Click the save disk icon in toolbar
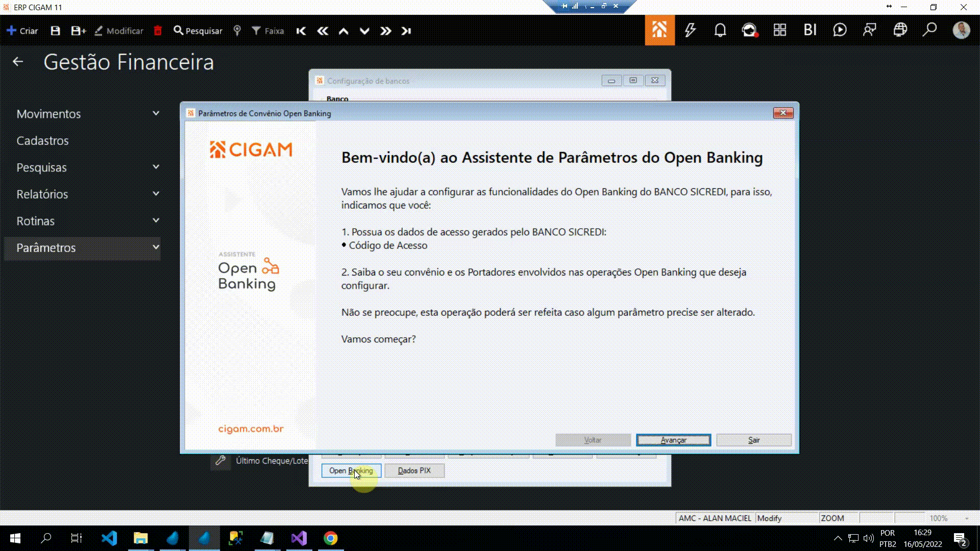 click(x=55, y=31)
